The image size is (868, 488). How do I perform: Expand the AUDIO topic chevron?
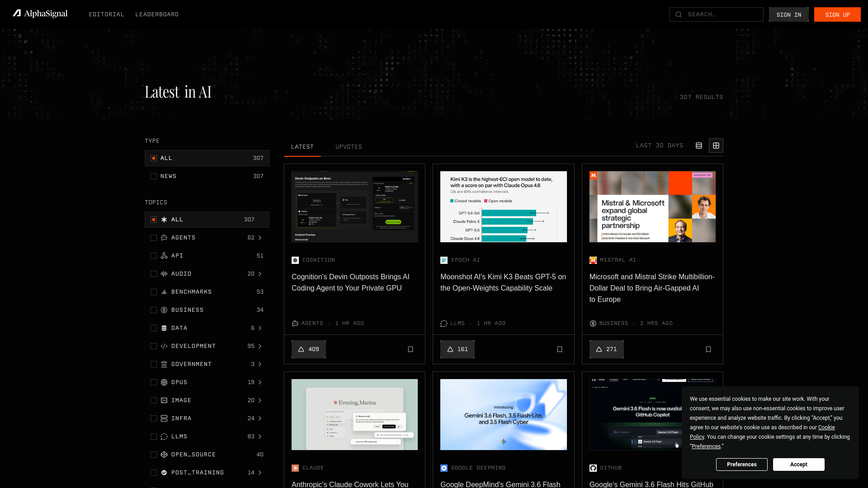tap(260, 274)
